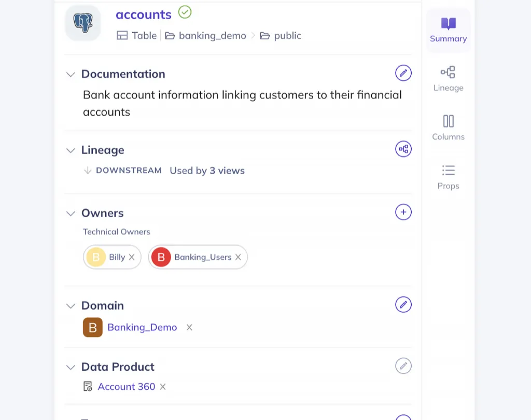This screenshot has width=531, height=420.
Task: Open lineage graph icon in Lineage section
Action: [403, 149]
